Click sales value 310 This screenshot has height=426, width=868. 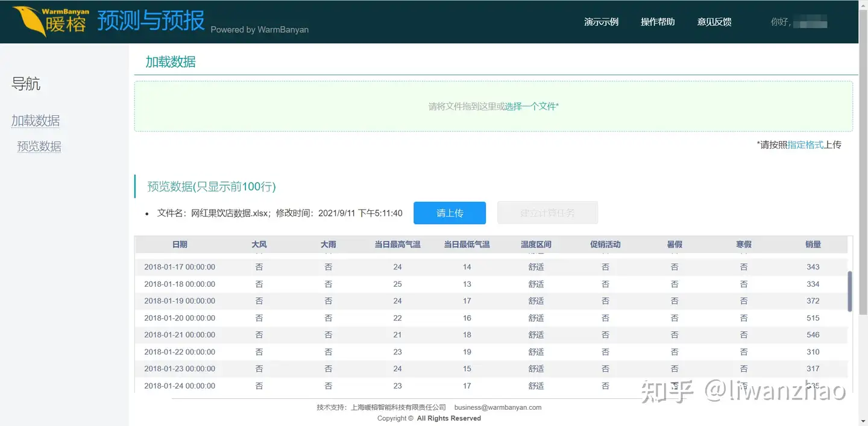coord(813,352)
